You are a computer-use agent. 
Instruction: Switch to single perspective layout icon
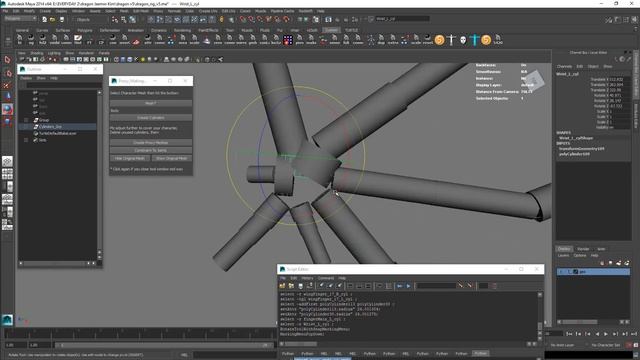[x=7, y=162]
